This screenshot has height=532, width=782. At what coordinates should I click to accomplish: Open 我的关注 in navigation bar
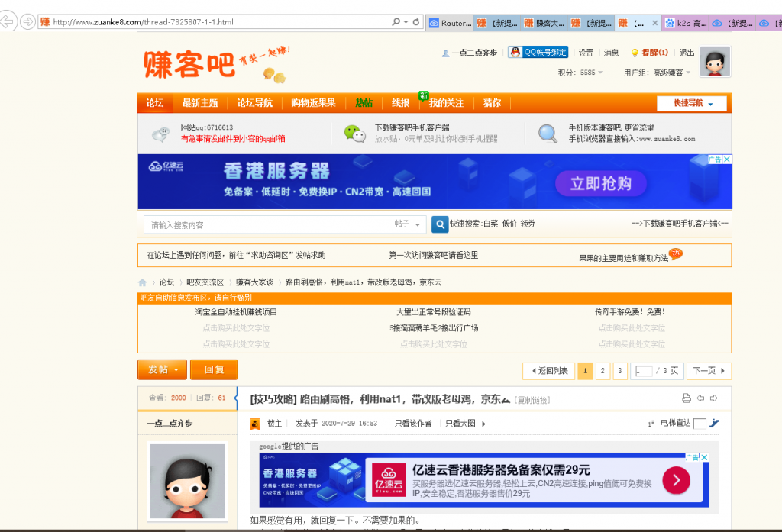pos(446,103)
